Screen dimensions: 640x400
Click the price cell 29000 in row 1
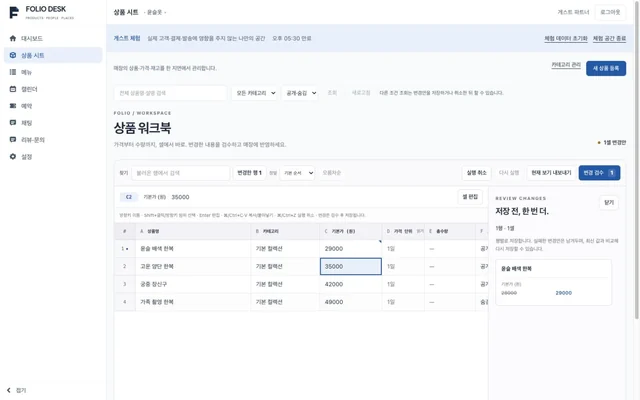coord(351,249)
